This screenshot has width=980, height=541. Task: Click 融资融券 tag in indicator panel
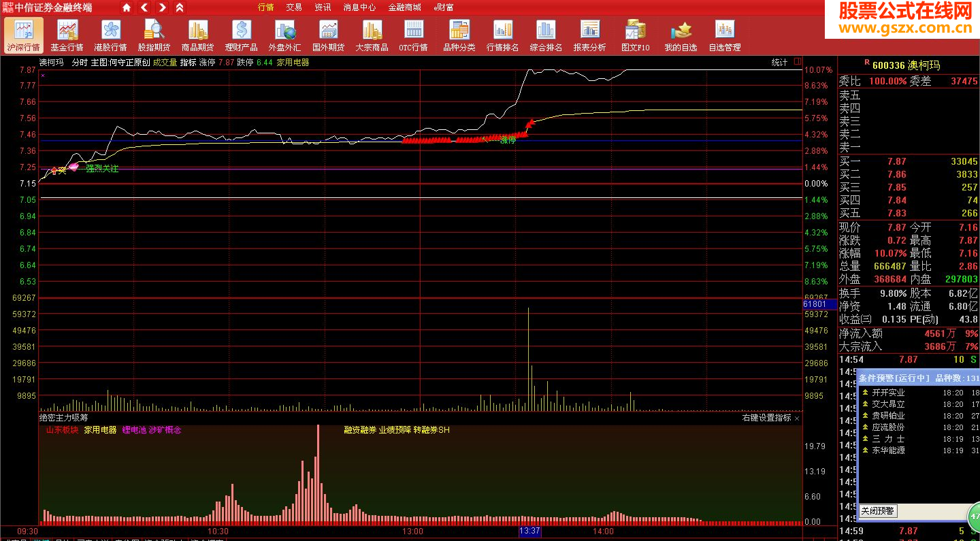pos(360,430)
